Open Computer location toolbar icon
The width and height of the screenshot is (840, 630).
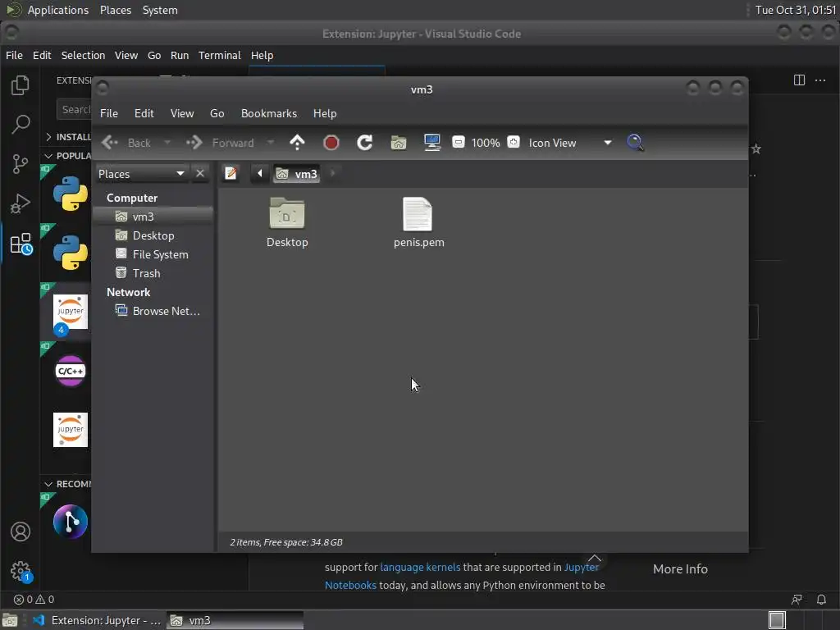point(431,143)
